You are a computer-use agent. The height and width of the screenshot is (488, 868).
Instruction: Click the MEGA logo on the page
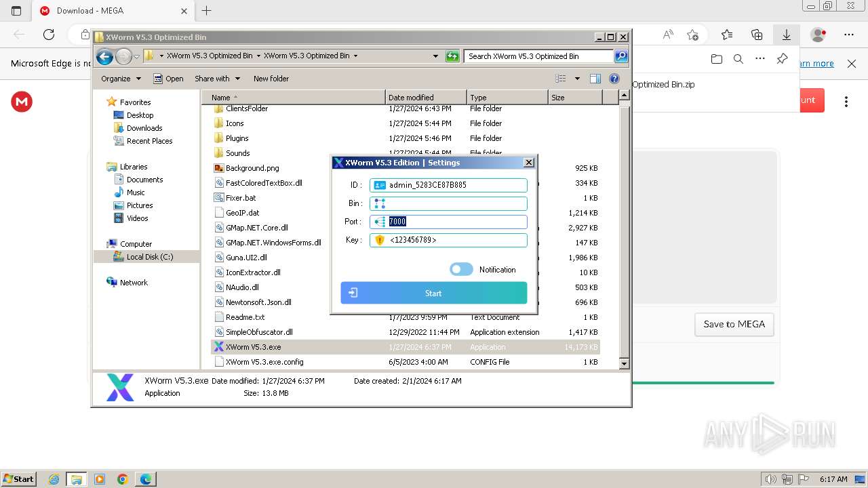(22, 102)
